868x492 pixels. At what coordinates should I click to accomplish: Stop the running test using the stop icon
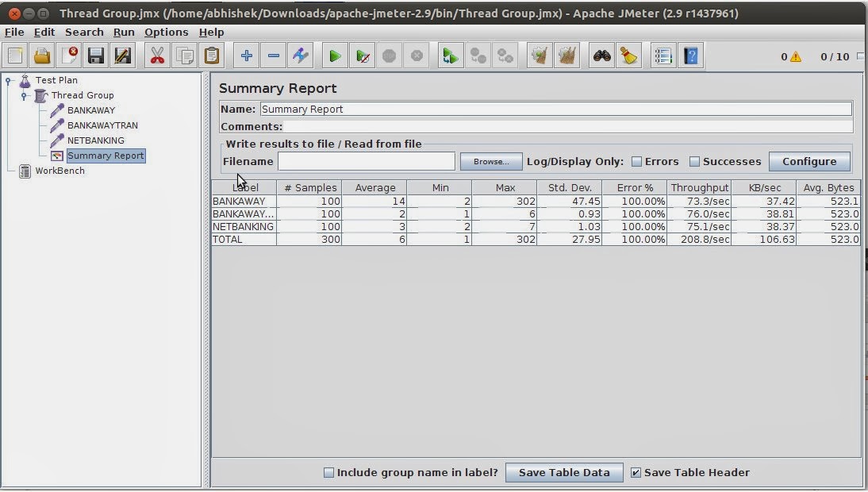click(388, 56)
